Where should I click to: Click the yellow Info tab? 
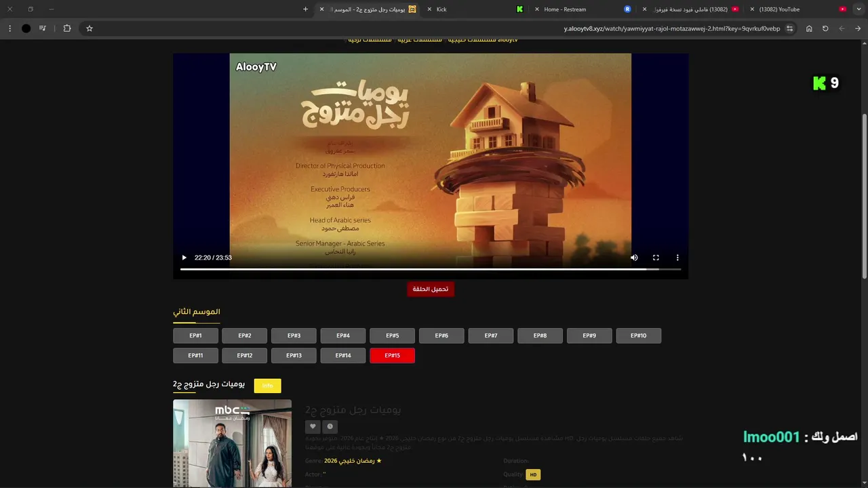point(267,386)
